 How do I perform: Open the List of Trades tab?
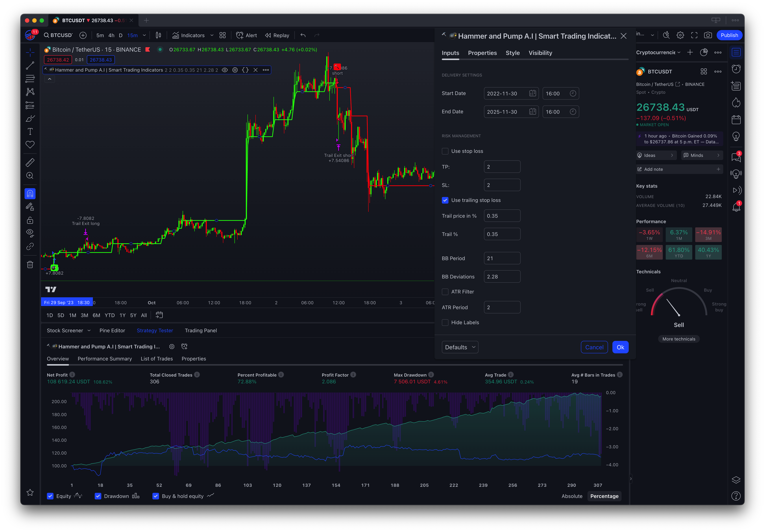point(157,359)
